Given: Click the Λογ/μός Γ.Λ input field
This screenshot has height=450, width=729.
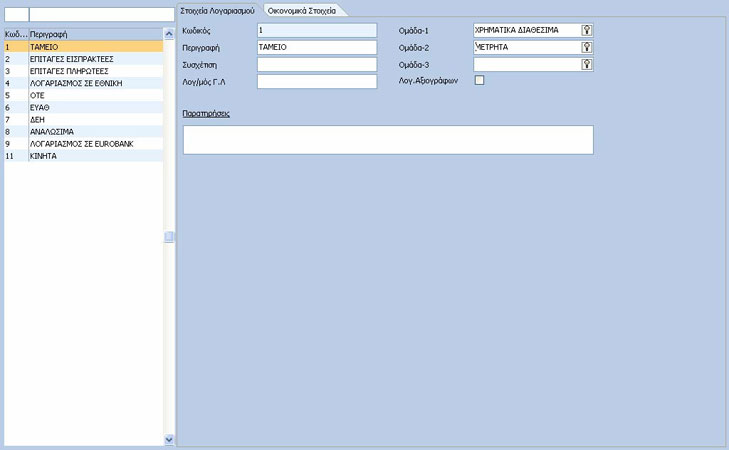Looking at the screenshot, I should [317, 81].
